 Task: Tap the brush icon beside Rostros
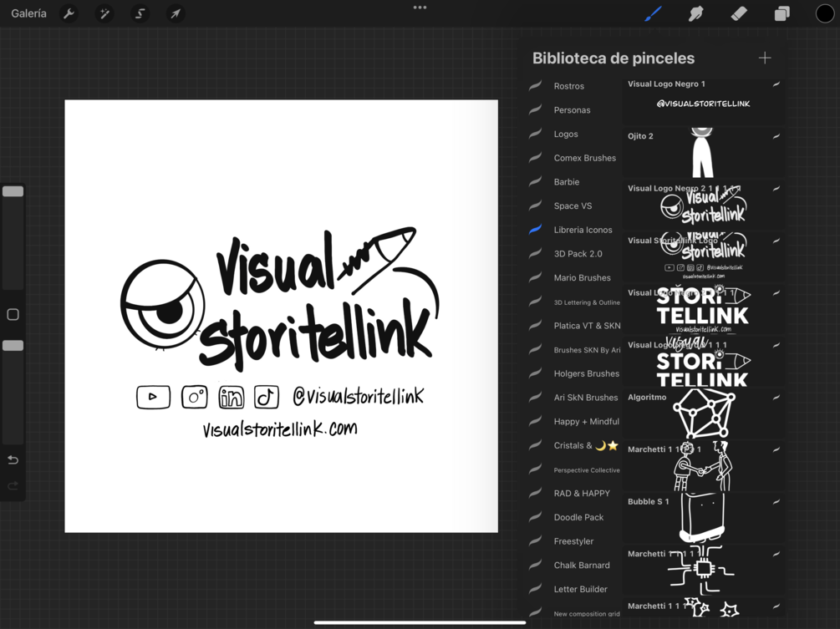coord(535,86)
